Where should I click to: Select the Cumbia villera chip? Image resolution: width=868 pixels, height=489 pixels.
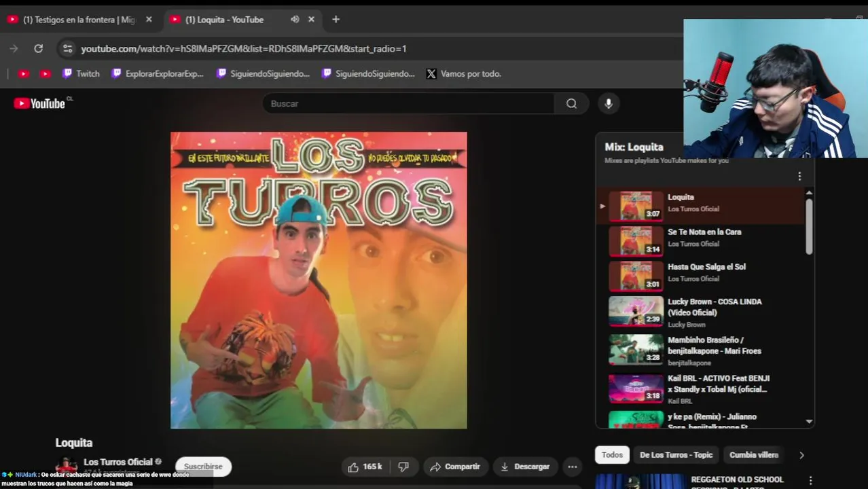coord(754,455)
